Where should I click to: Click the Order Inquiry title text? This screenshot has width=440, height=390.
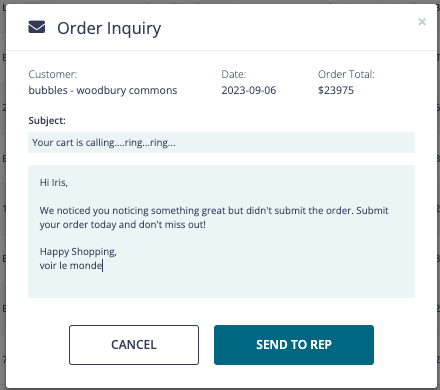[109, 29]
